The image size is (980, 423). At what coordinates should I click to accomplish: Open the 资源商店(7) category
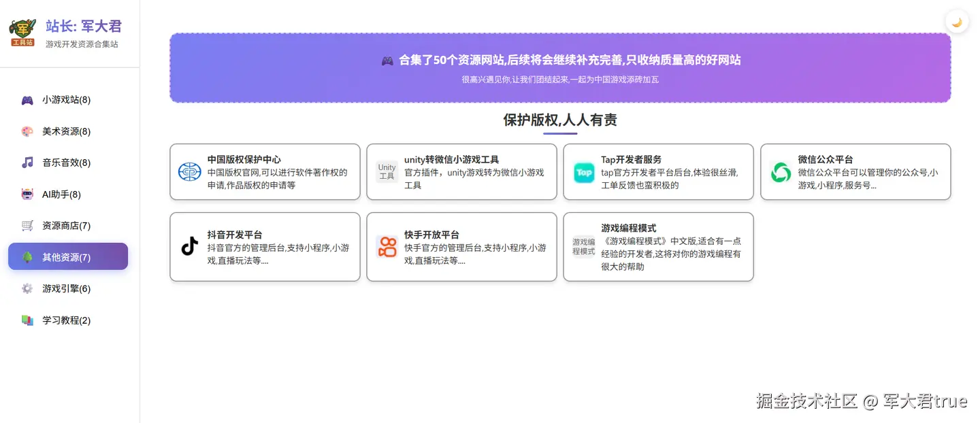tap(68, 226)
